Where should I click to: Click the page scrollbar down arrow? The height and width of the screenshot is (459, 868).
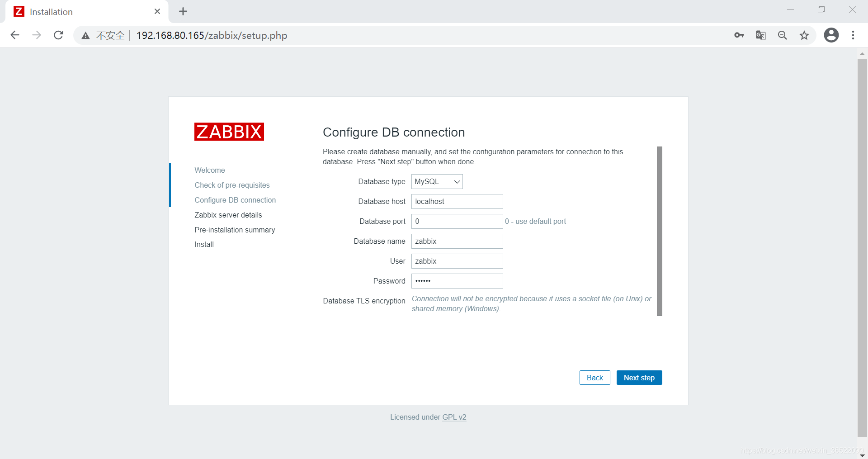[862, 455]
